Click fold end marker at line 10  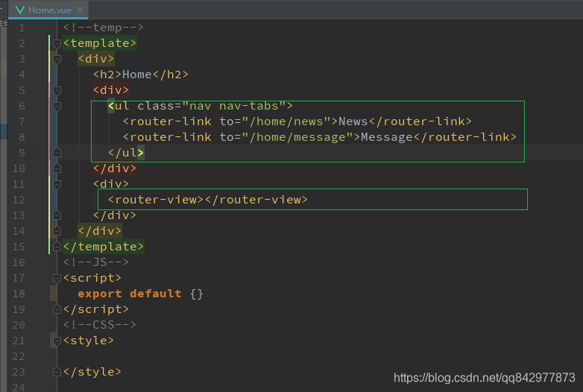pyautogui.click(x=57, y=168)
